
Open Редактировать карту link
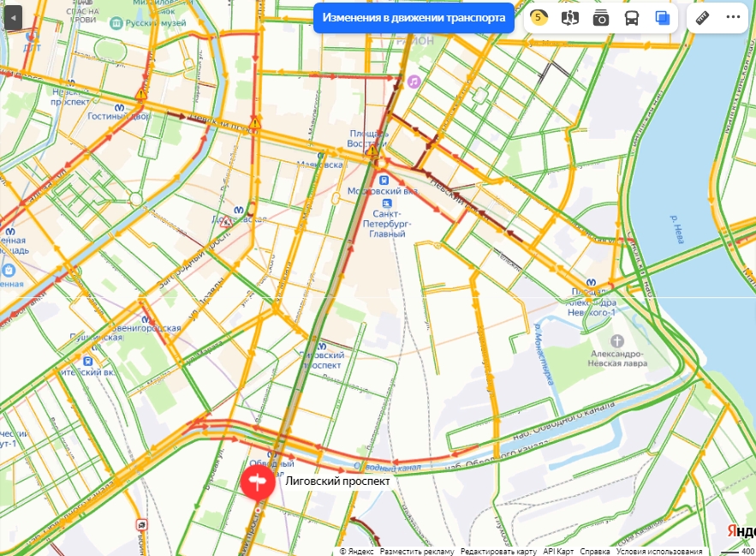click(498, 551)
